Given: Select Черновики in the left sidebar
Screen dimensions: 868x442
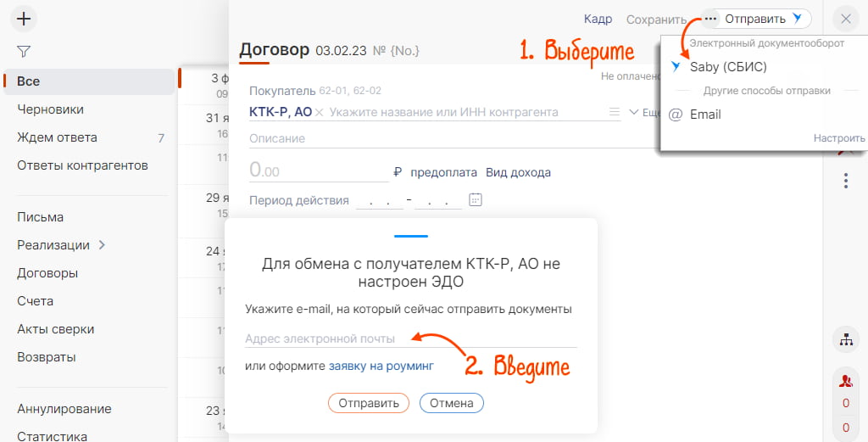Looking at the screenshot, I should click(50, 109).
